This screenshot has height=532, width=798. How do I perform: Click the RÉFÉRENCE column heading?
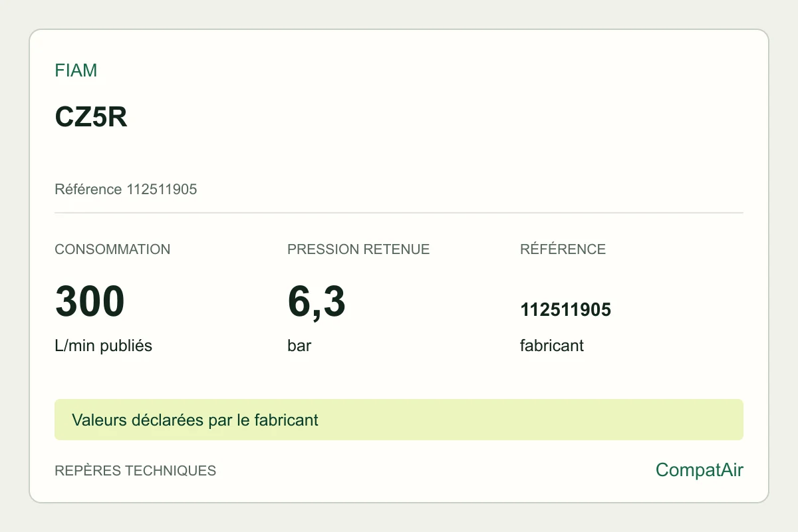563,249
